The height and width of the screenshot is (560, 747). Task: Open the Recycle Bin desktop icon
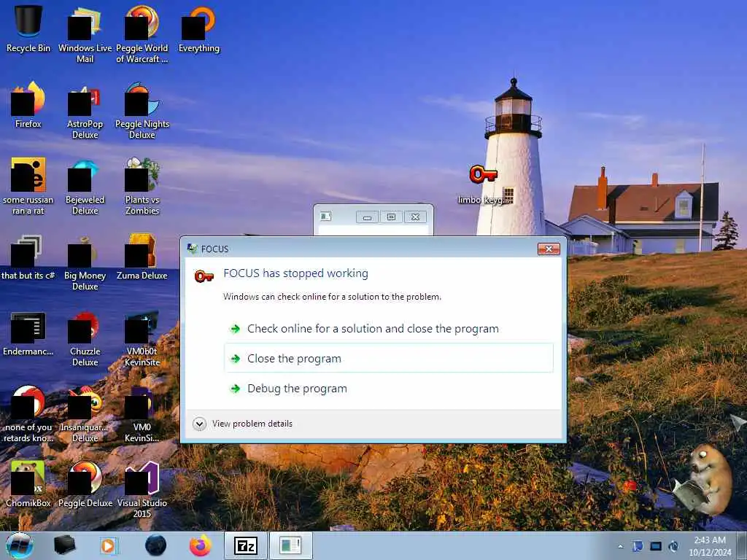(x=28, y=28)
